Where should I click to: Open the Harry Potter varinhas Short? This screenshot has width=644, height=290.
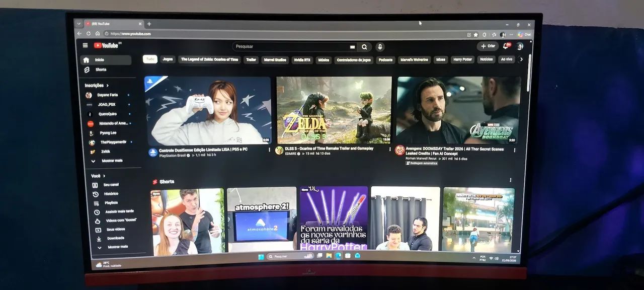334,218
